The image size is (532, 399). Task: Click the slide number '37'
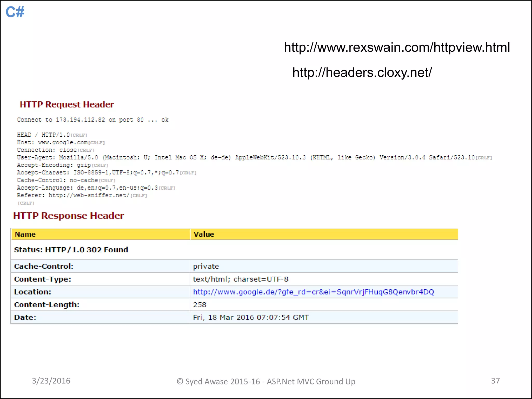[x=495, y=381]
